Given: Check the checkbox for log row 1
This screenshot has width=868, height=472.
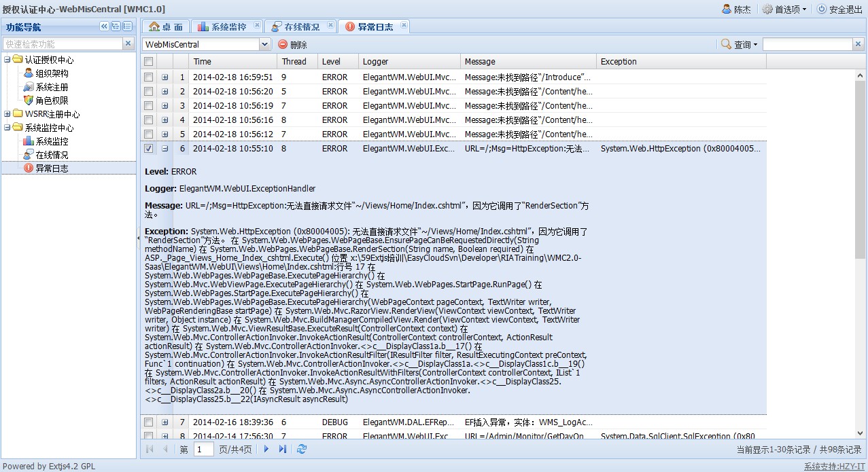Looking at the screenshot, I should click(x=148, y=77).
